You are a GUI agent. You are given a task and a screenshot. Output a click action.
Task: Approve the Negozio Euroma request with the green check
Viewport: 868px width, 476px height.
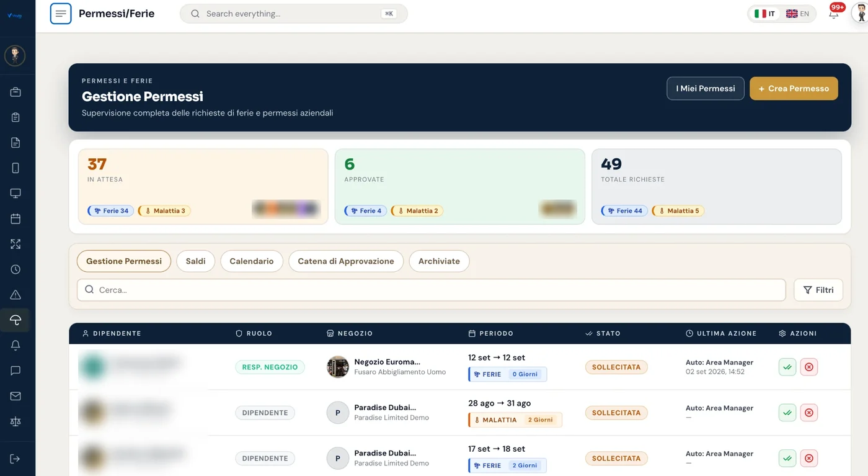point(787,367)
